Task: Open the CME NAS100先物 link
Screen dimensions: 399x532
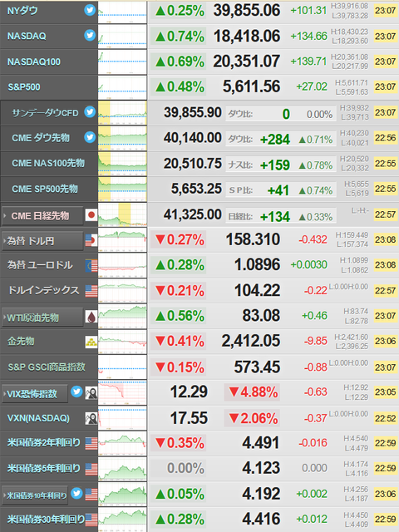Action: pyautogui.click(x=48, y=163)
